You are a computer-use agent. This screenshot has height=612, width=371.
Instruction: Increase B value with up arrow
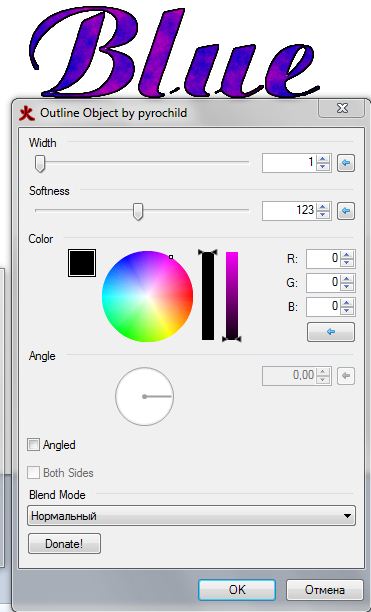pyautogui.click(x=346, y=303)
